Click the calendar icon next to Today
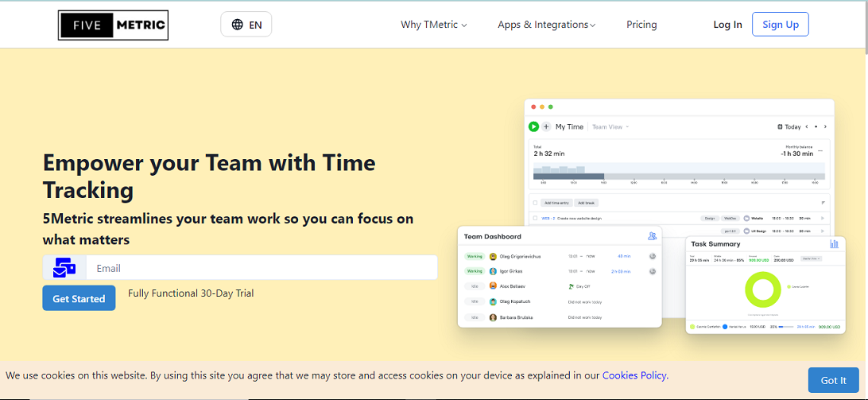This screenshot has height=400, width=868. [780, 126]
